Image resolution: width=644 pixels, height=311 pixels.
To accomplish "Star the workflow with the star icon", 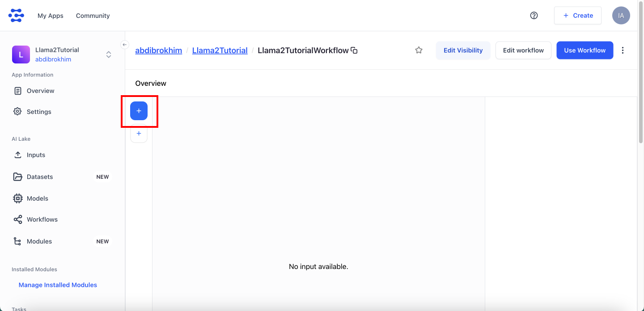I will click(x=419, y=50).
